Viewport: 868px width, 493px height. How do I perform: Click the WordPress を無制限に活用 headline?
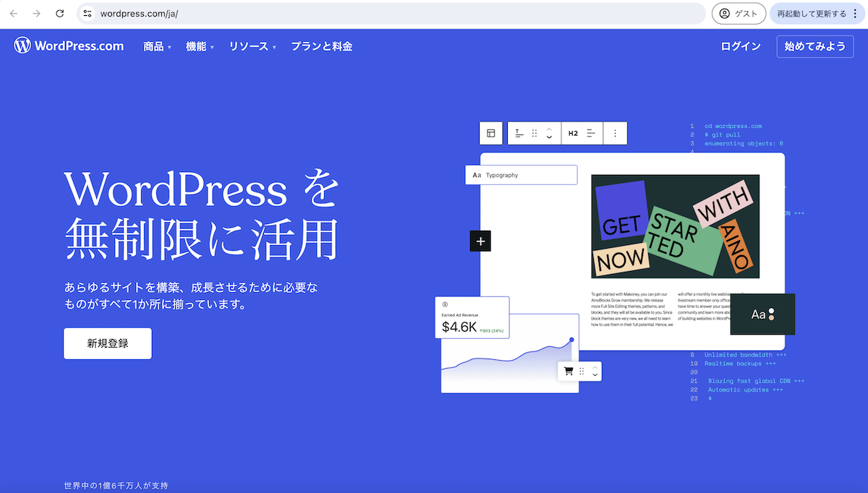(202, 215)
